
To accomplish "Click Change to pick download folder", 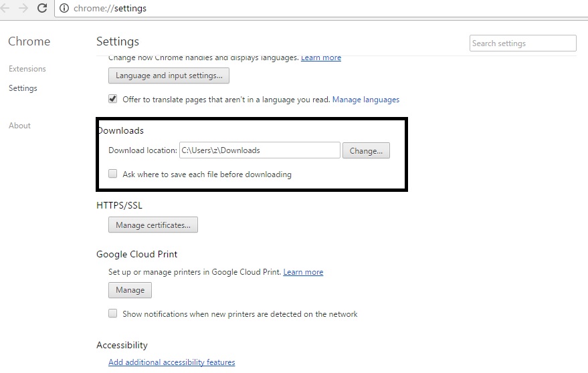I will (366, 150).
